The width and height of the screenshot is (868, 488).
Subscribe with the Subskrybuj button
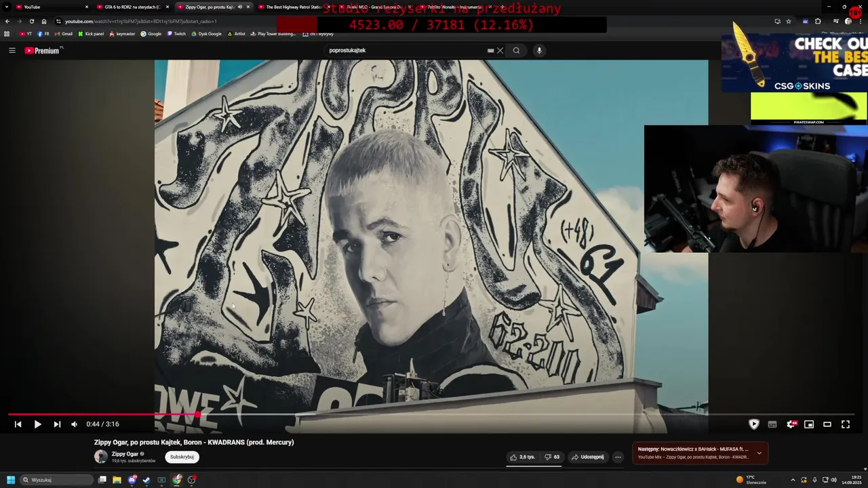coord(182,457)
